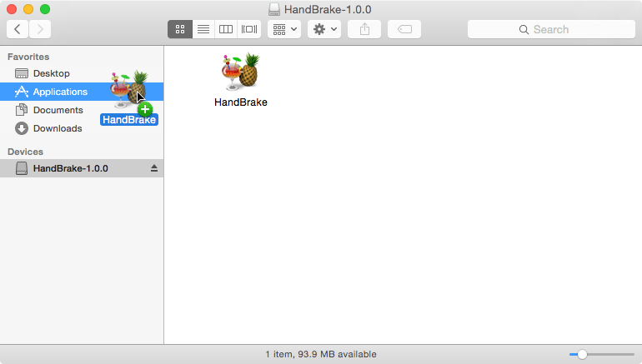The height and width of the screenshot is (364, 642).
Task: Open the Arrange items dropdown
Action: (284, 29)
